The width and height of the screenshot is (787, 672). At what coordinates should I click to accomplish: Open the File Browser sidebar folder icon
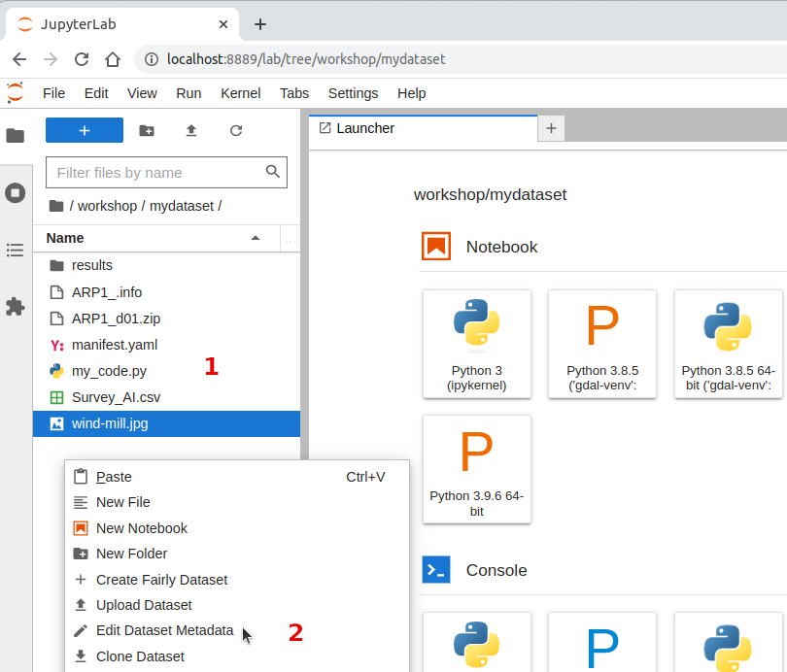pos(15,135)
